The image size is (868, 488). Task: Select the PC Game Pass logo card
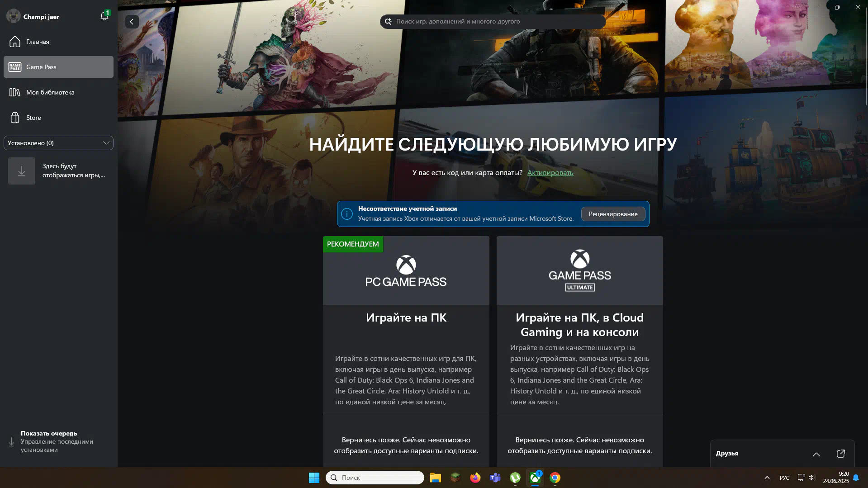pyautogui.click(x=406, y=270)
